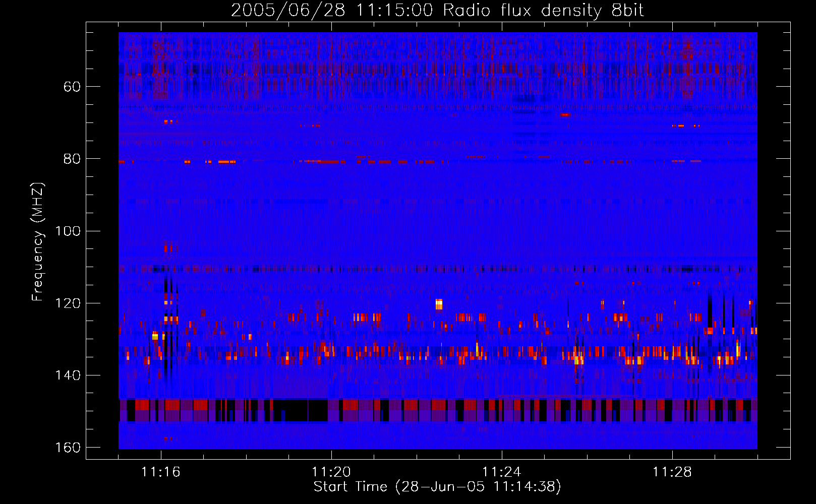
Task: Click the 'Frequency (MHZ)' axis label
Action: 38,242
